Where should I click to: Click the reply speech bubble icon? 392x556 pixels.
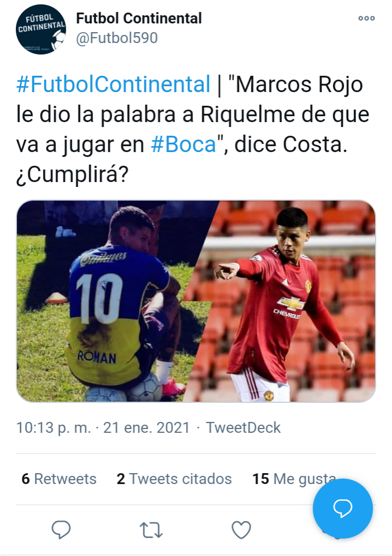pos(61,530)
